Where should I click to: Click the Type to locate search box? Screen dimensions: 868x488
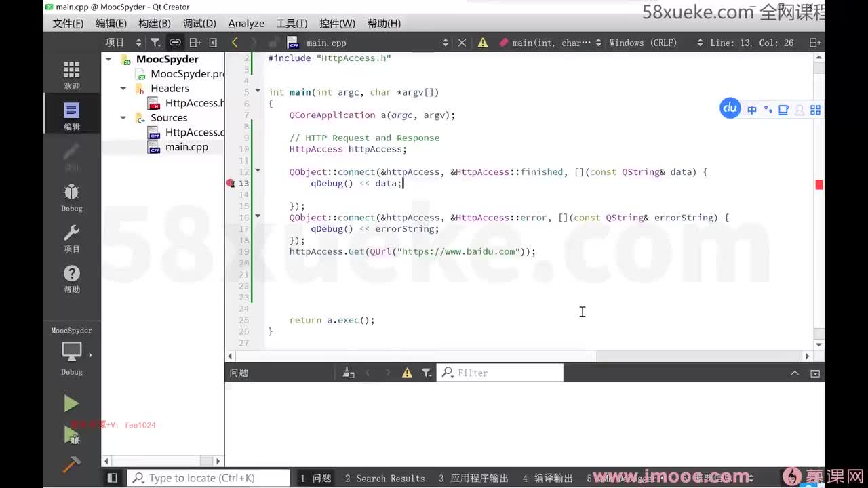tap(209, 478)
